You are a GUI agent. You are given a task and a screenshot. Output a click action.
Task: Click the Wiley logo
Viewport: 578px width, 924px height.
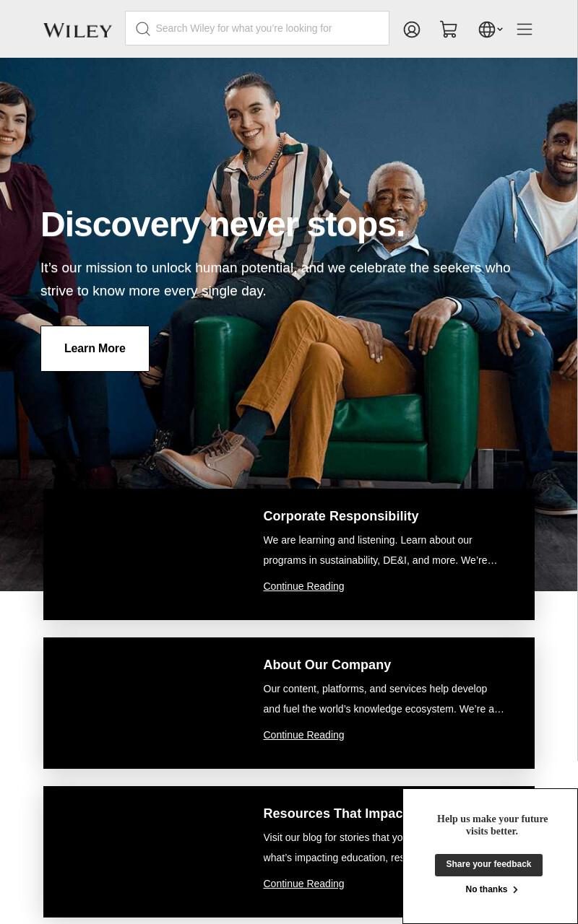tap(78, 30)
